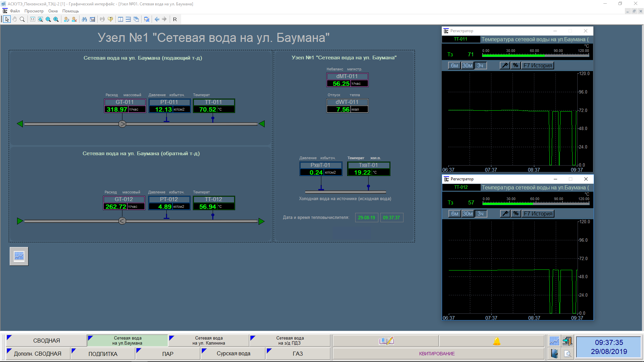Open the journal book-and-pencil icon
Image resolution: width=644 pixels, height=362 pixels.
[386, 341]
